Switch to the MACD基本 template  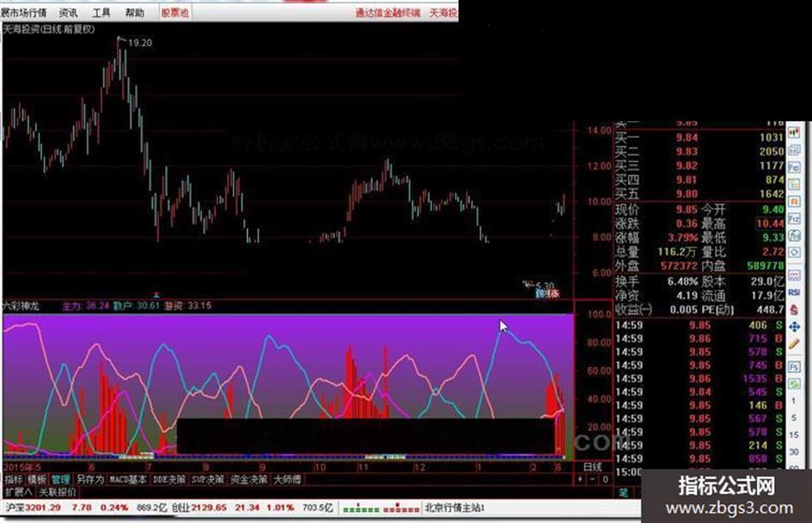tap(128, 479)
